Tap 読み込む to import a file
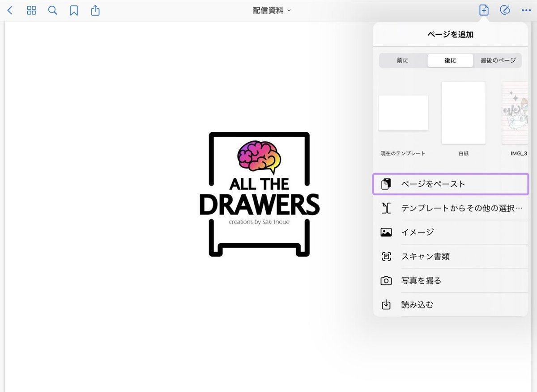The width and height of the screenshot is (537, 392). tap(451, 305)
